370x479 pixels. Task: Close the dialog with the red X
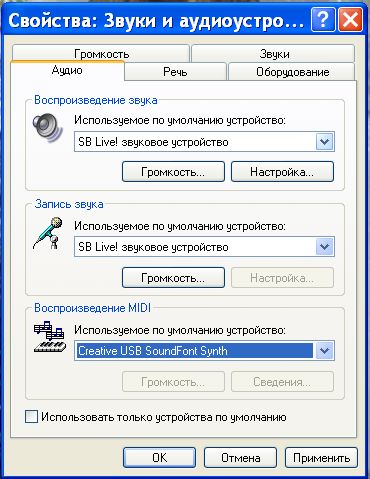[x=350, y=20]
